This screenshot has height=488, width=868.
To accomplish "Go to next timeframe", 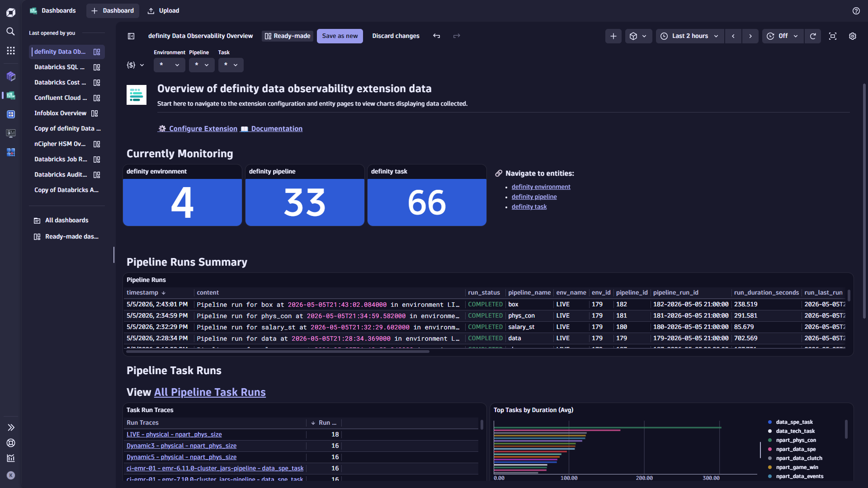I will click(750, 36).
